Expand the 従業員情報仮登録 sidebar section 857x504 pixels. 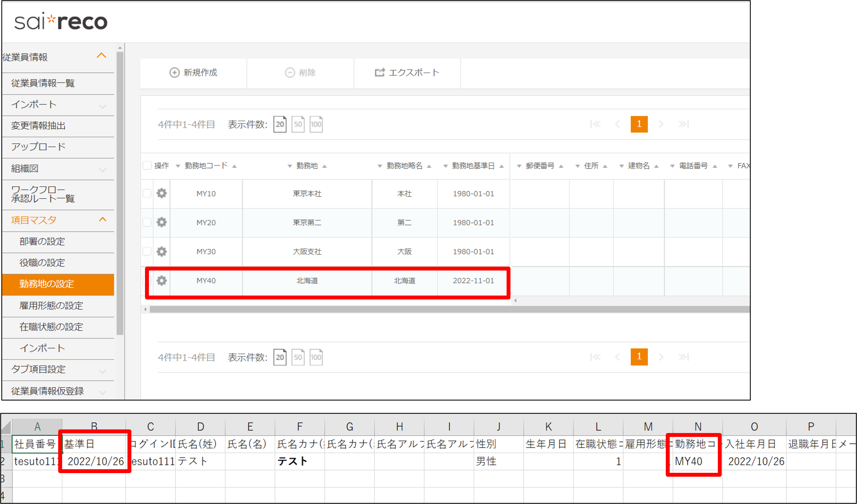coord(102,392)
